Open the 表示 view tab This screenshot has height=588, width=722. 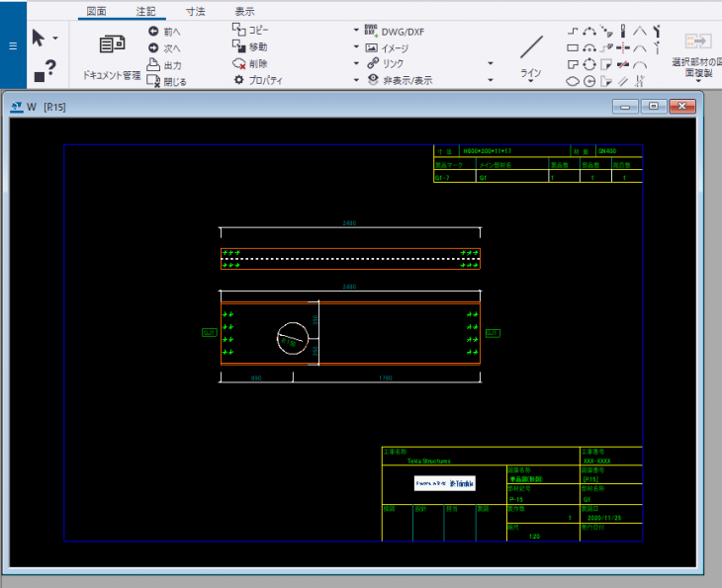[244, 11]
